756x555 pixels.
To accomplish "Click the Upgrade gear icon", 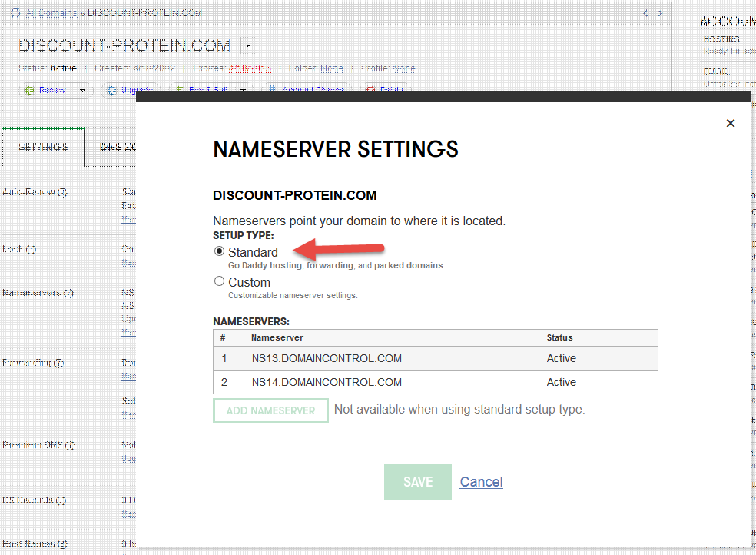I will 112,90.
